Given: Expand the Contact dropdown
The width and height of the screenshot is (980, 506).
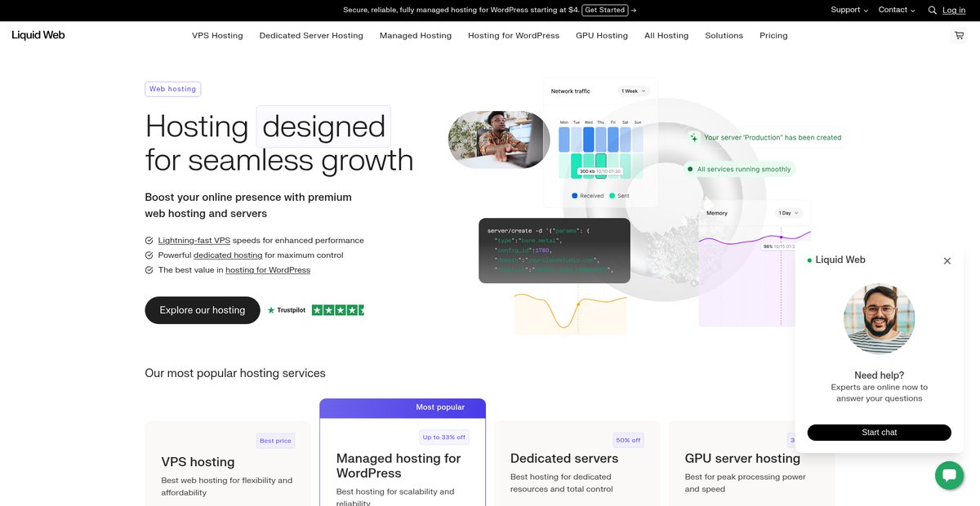Looking at the screenshot, I should point(897,10).
